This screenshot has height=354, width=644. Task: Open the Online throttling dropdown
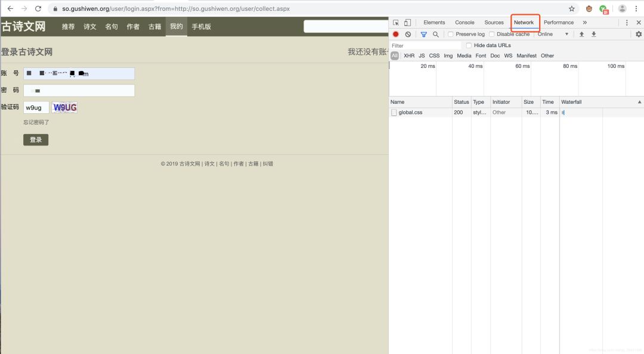click(x=553, y=34)
